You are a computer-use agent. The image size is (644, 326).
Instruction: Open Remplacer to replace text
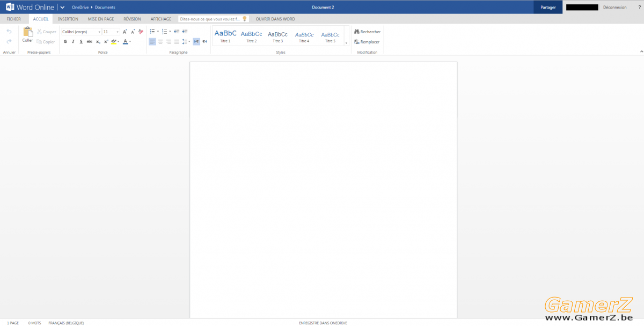pos(367,42)
